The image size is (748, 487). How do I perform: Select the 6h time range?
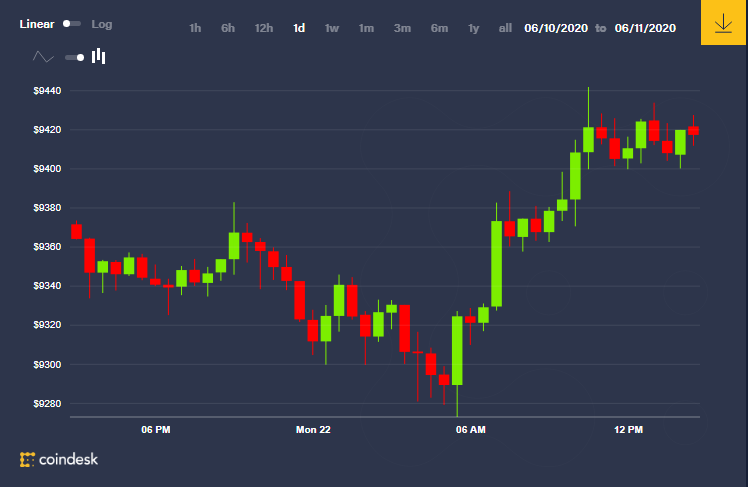[x=228, y=28]
